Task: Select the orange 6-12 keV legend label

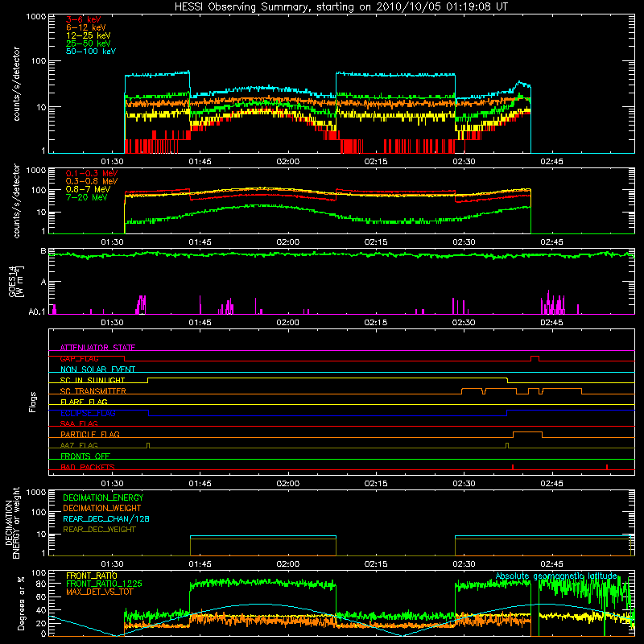Action: pos(86,27)
